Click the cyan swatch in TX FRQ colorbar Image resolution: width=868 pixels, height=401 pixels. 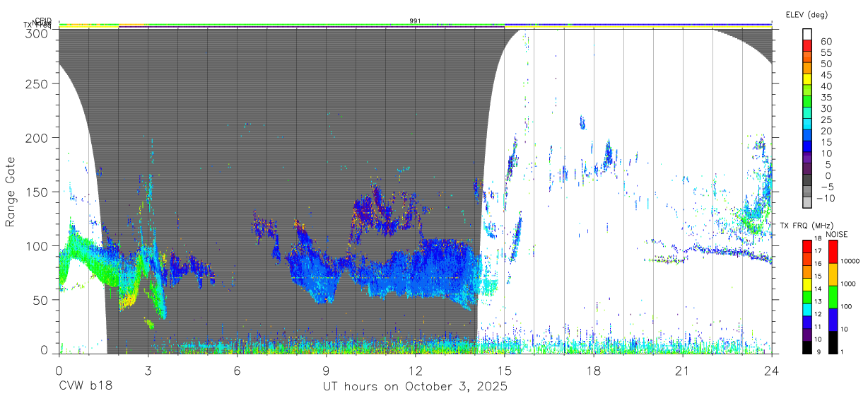[808, 308]
